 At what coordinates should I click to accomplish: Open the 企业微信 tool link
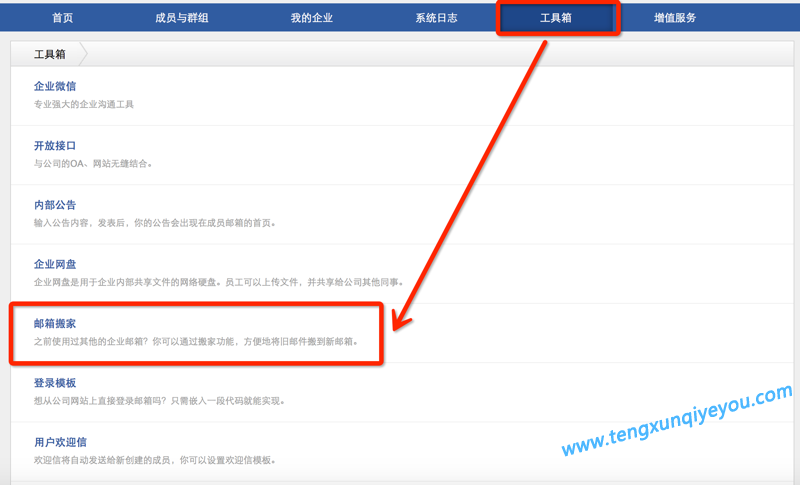pos(55,86)
